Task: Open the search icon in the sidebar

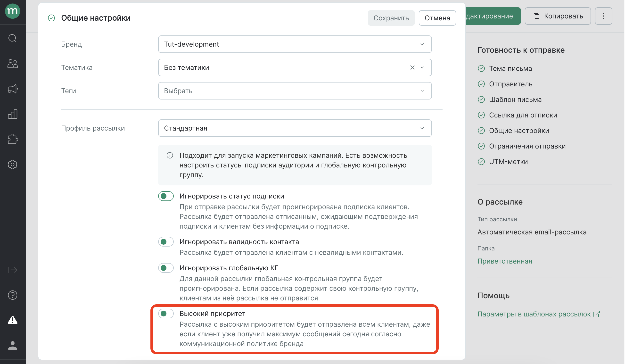Action: (13, 38)
